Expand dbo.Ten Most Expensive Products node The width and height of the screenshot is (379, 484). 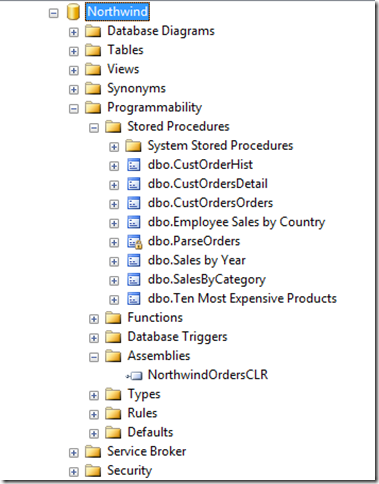click(114, 300)
